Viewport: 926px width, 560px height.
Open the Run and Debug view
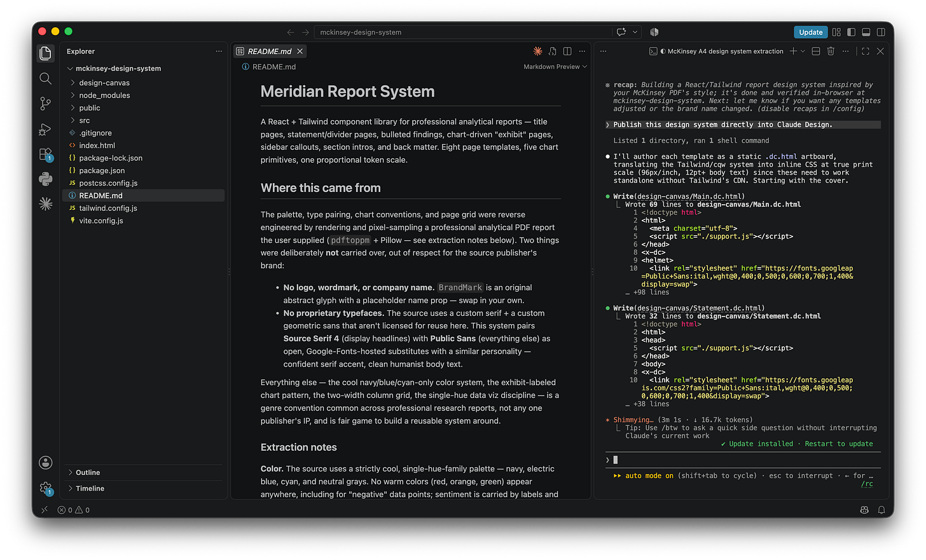click(45, 129)
